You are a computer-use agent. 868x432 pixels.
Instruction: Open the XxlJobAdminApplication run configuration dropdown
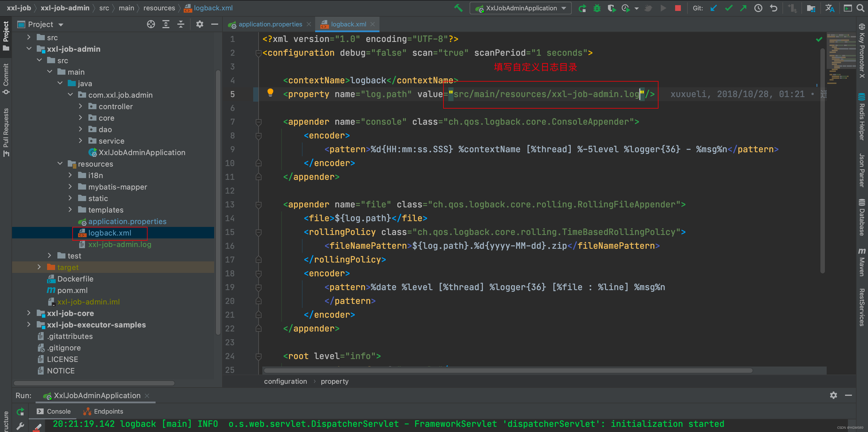521,8
